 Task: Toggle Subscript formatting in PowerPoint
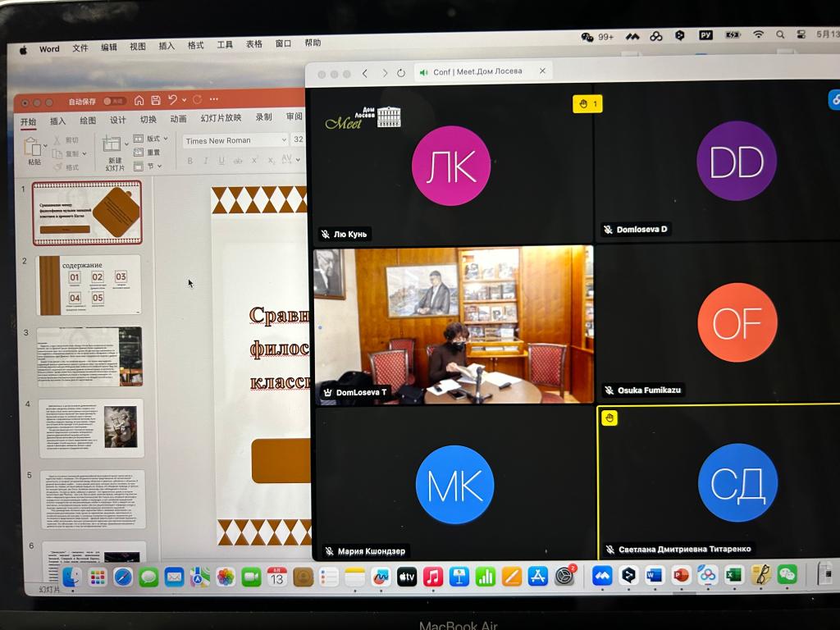271,160
